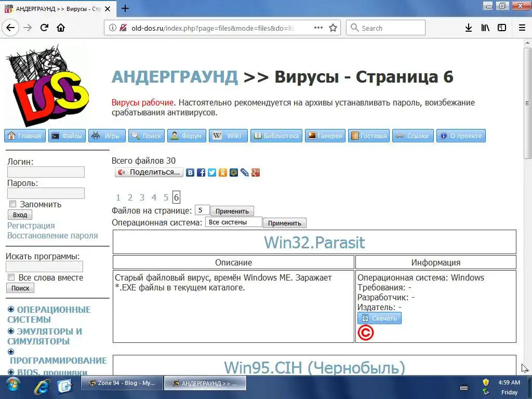The height and width of the screenshot is (399, 532).
Task: Go to page 3
Action: pyautogui.click(x=142, y=197)
